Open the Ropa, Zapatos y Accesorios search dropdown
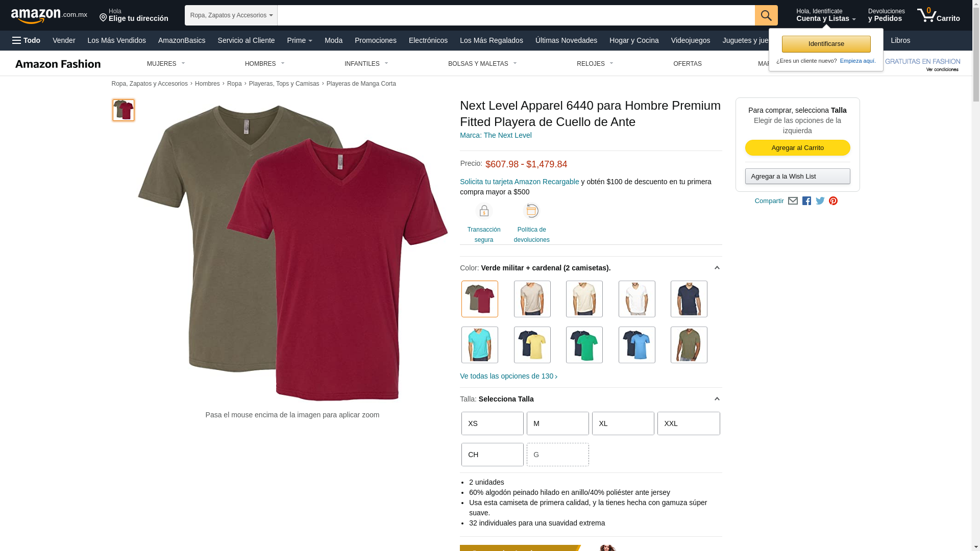 231,15
